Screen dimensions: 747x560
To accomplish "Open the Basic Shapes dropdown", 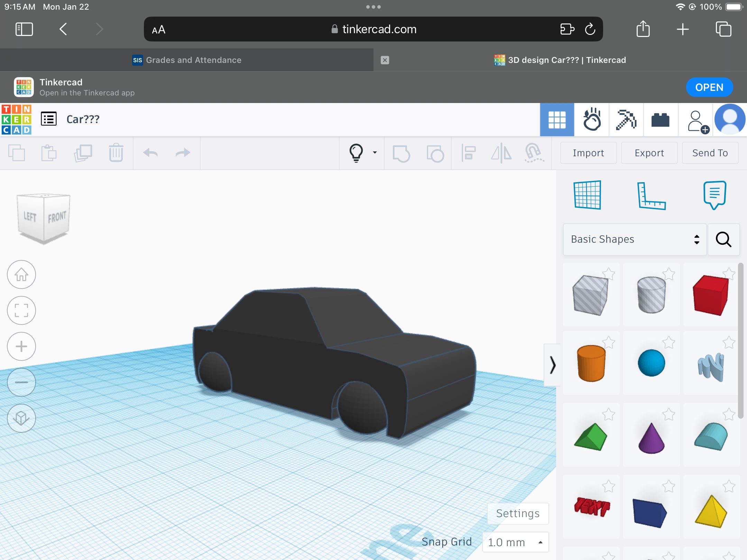I will (x=634, y=239).
